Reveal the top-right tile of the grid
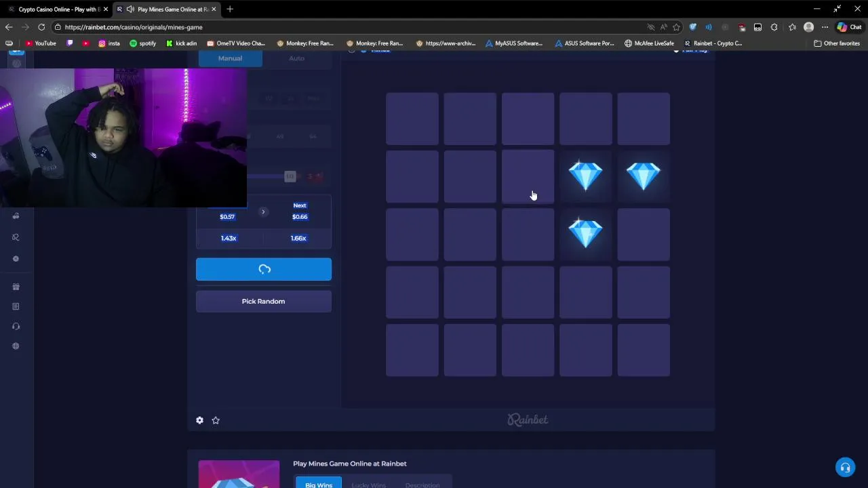868x488 pixels. click(x=644, y=119)
